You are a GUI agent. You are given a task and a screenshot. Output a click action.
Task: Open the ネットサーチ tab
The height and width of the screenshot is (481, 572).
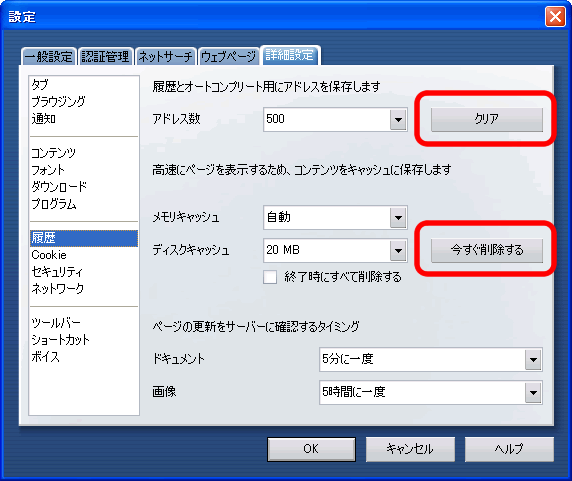click(x=166, y=57)
